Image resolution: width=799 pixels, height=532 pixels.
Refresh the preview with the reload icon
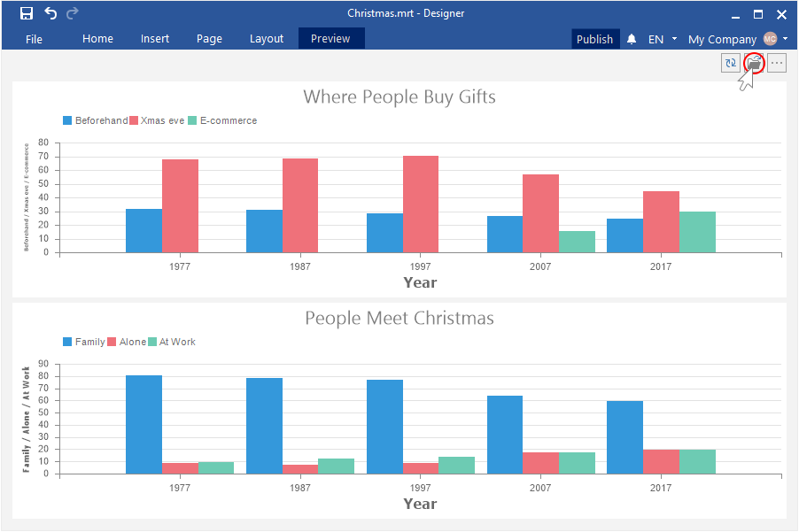point(730,63)
